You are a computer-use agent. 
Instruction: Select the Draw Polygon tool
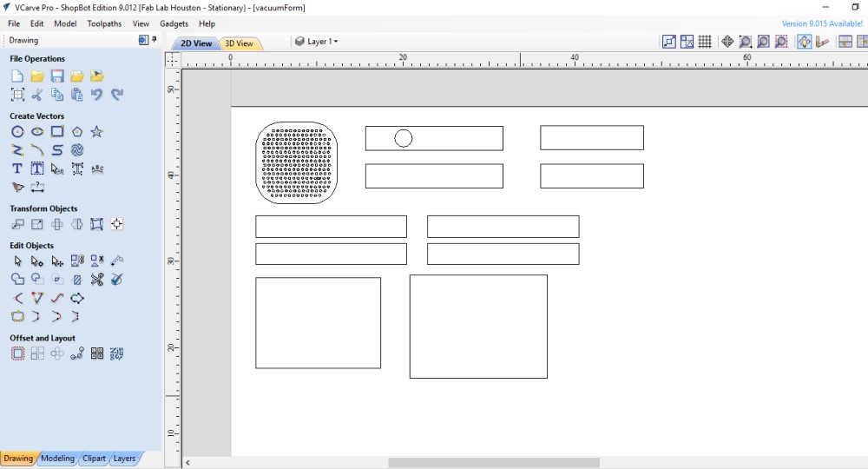click(77, 132)
